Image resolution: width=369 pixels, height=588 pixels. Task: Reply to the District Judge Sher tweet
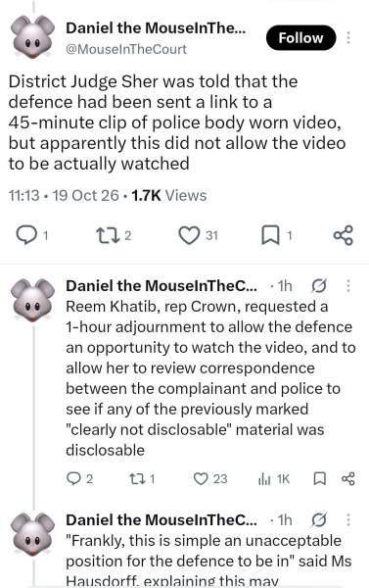point(31,235)
